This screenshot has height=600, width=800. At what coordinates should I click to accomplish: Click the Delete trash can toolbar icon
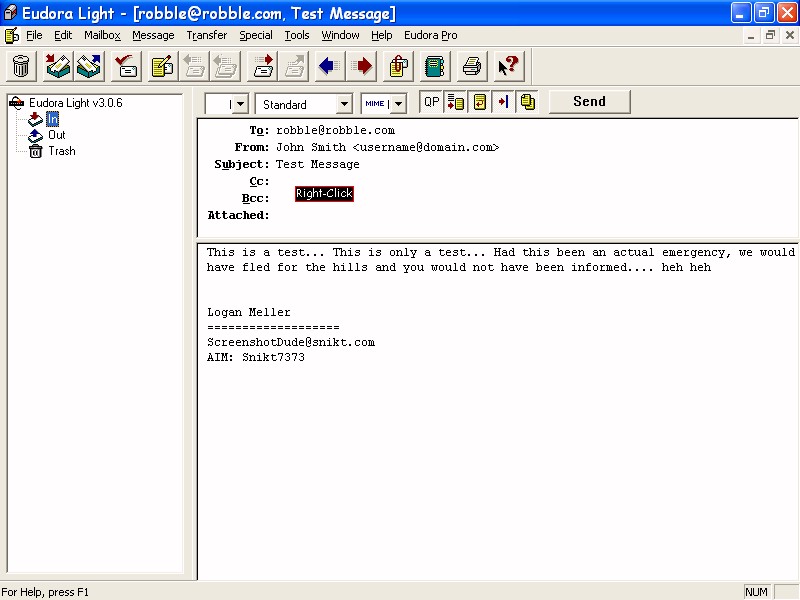[x=21, y=66]
